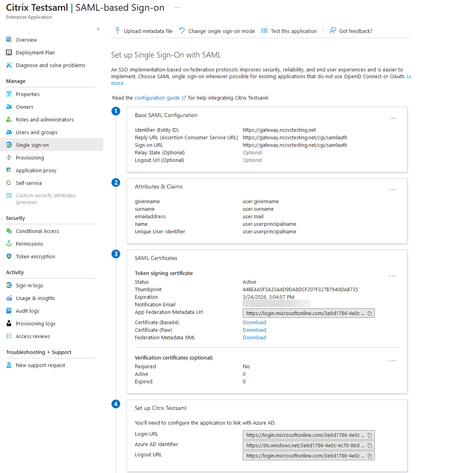Click the user.mail claim value

(253, 216)
